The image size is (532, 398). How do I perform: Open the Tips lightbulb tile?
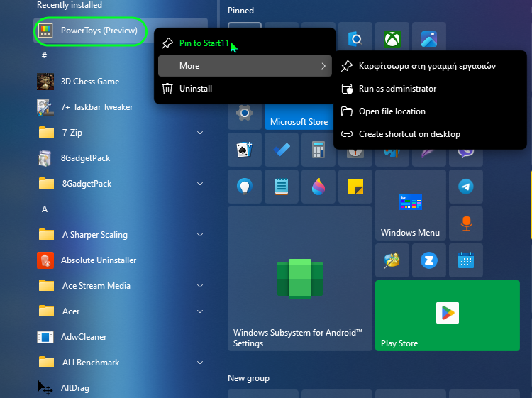(x=245, y=187)
